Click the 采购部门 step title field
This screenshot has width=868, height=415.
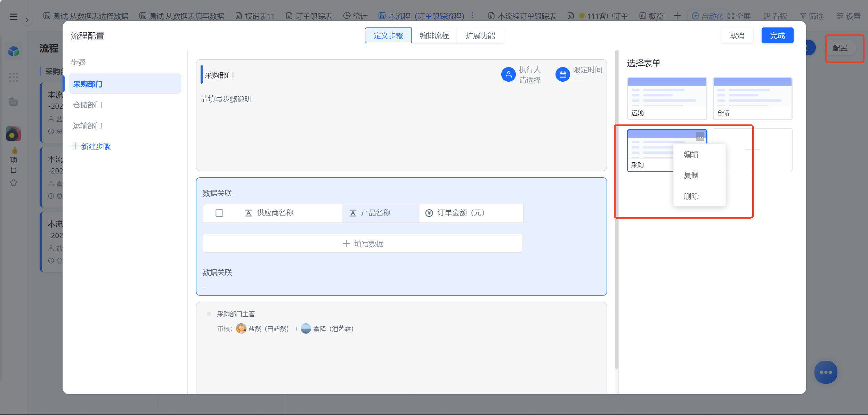point(219,75)
